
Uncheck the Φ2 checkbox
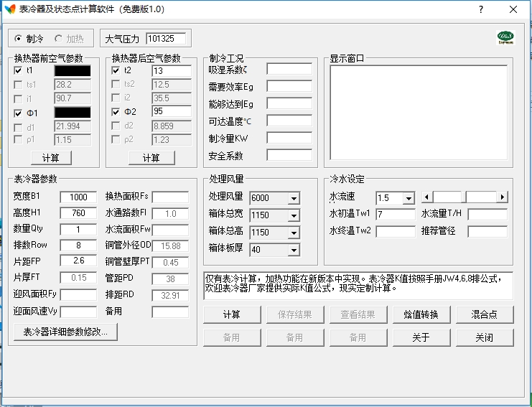116,112
